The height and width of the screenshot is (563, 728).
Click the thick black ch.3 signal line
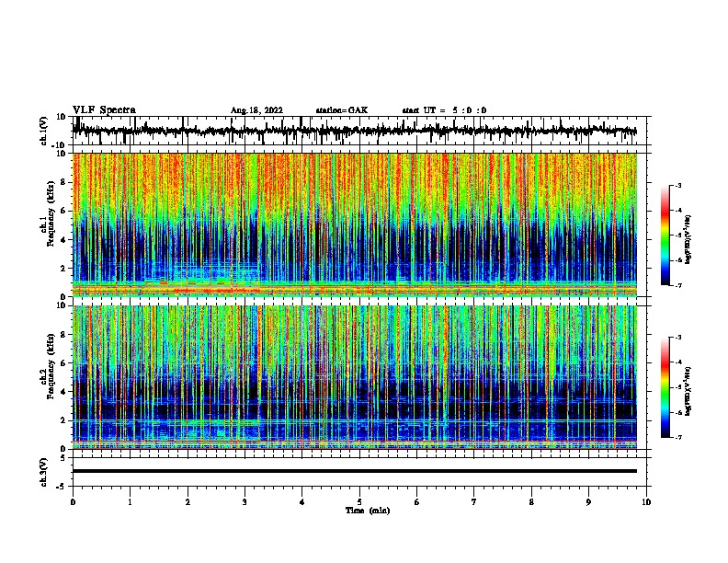point(355,471)
